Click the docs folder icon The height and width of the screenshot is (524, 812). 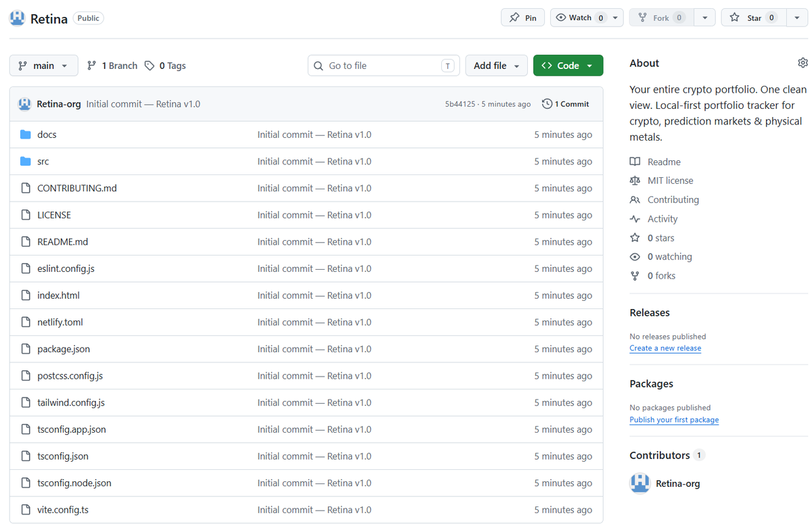click(x=26, y=135)
